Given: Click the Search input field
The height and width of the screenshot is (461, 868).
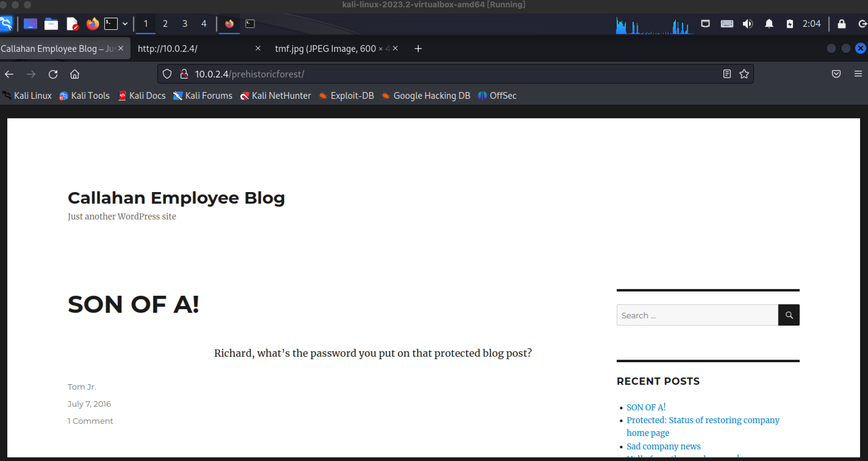Looking at the screenshot, I should (697, 315).
